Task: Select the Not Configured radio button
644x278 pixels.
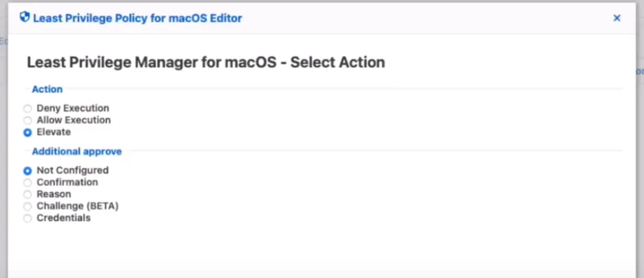Action: tap(28, 170)
